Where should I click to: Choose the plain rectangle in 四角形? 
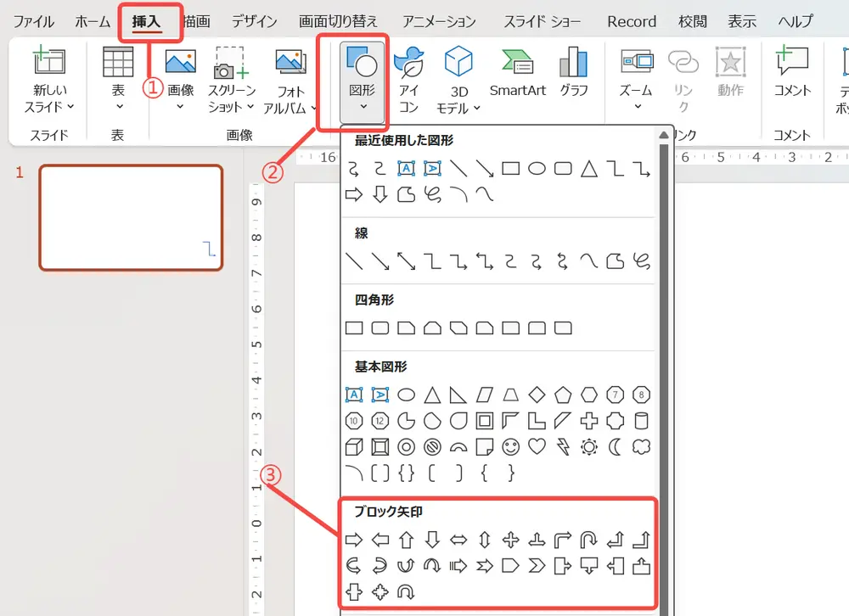click(353, 328)
